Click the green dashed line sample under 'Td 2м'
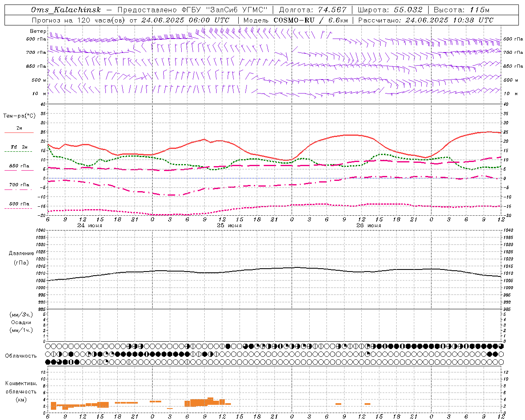 (18, 152)
